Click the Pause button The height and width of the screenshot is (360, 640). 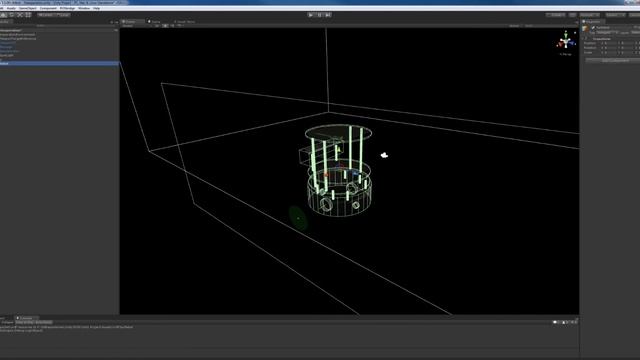(320, 15)
